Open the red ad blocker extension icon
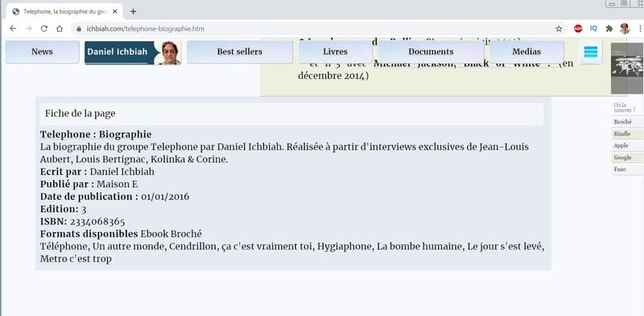 coord(578,28)
